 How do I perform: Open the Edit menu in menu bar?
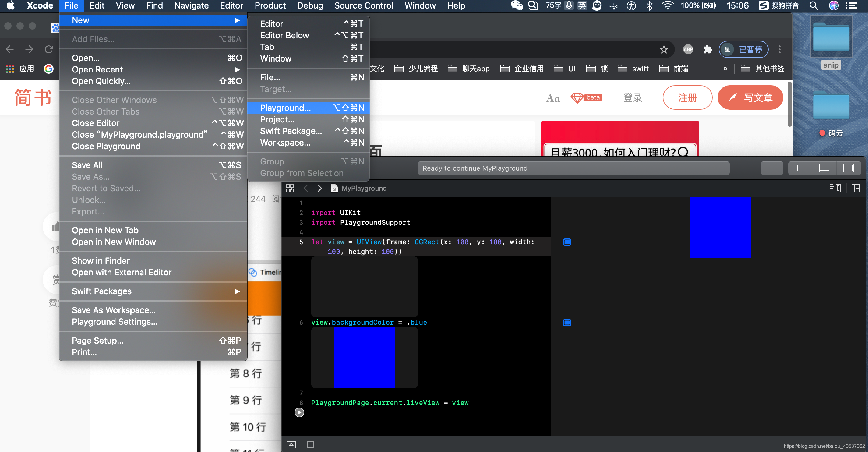coord(97,6)
